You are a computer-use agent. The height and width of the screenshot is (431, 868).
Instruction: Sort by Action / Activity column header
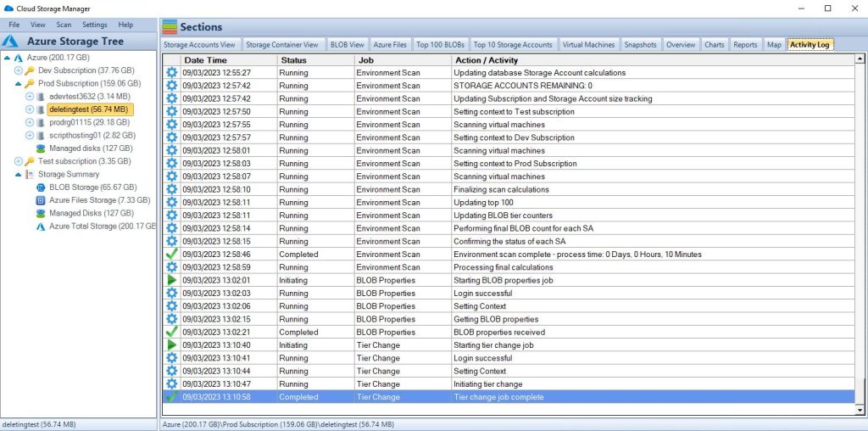point(653,60)
